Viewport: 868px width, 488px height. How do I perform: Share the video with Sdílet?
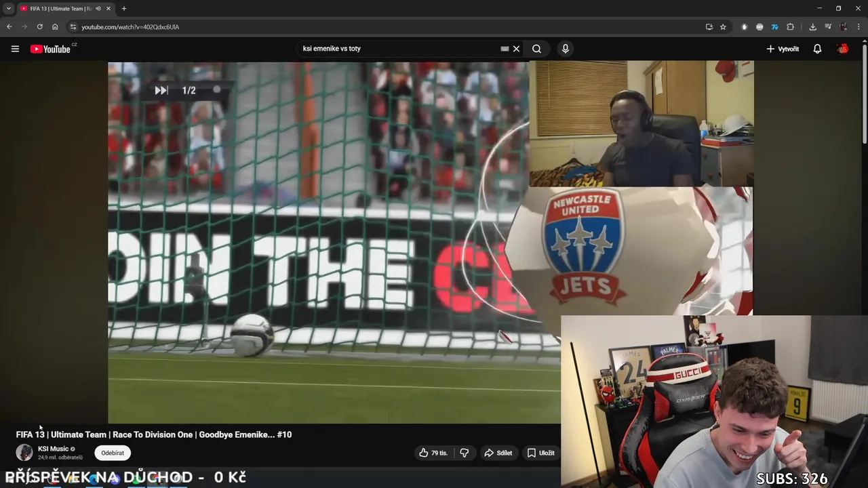point(498,453)
